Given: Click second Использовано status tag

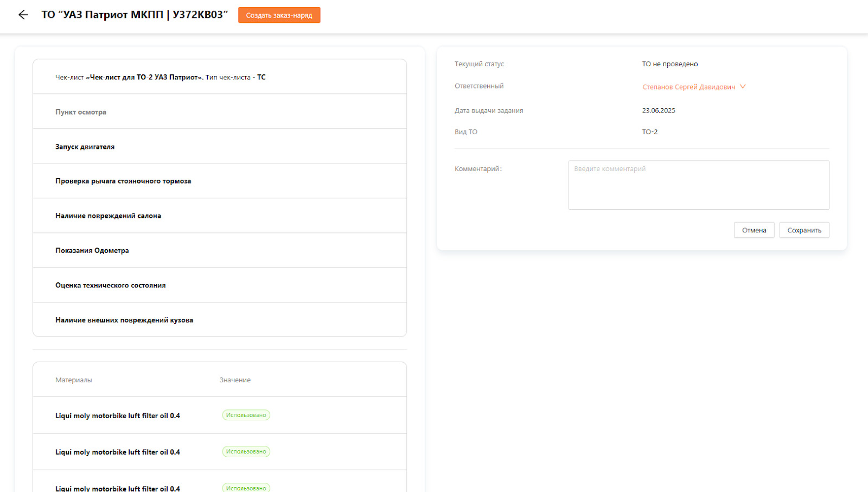Looking at the screenshot, I should (246, 451).
